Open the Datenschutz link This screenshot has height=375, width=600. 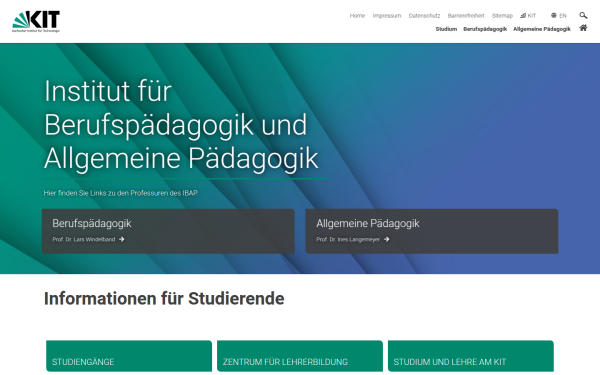(424, 16)
